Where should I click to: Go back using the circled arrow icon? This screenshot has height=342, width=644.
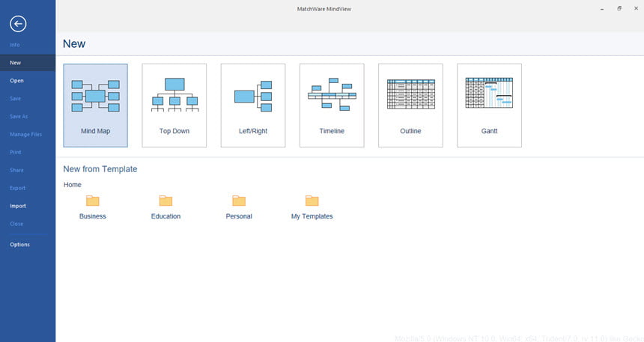point(18,24)
